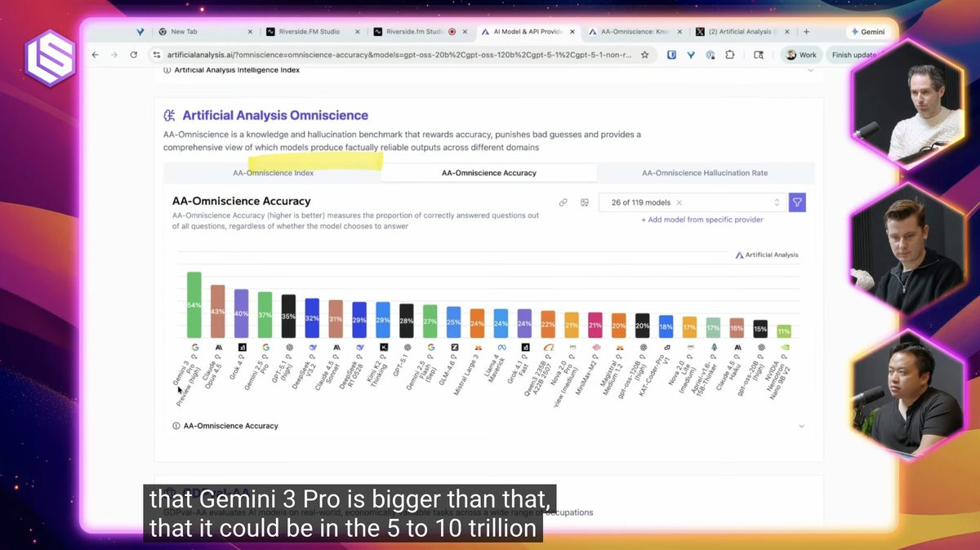Screen dimensions: 980x550
Task: Open the Work profile button
Action: [801, 55]
